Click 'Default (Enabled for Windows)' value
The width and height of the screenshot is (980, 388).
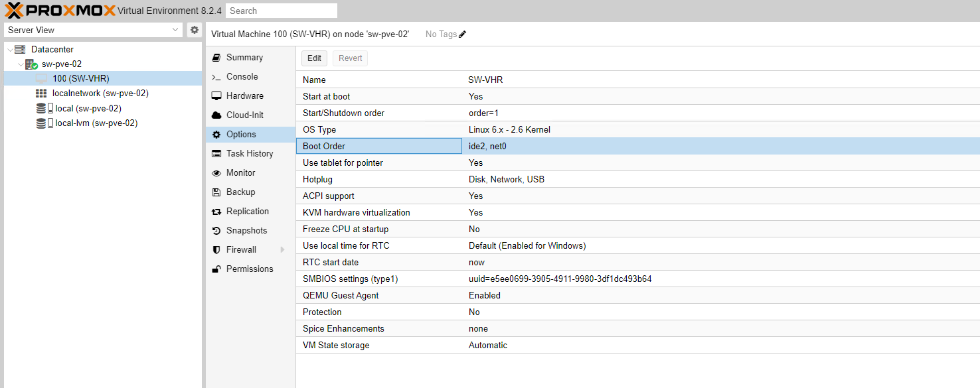pyautogui.click(x=527, y=245)
